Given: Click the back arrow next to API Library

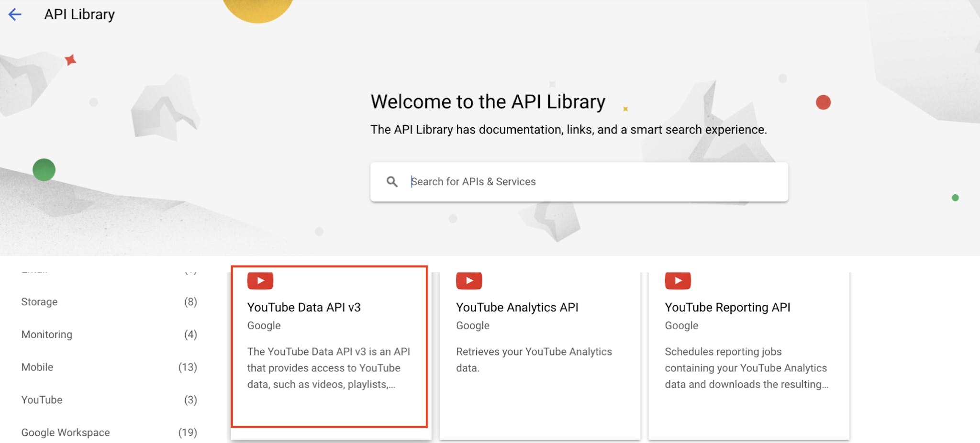Looking at the screenshot, I should [x=15, y=14].
